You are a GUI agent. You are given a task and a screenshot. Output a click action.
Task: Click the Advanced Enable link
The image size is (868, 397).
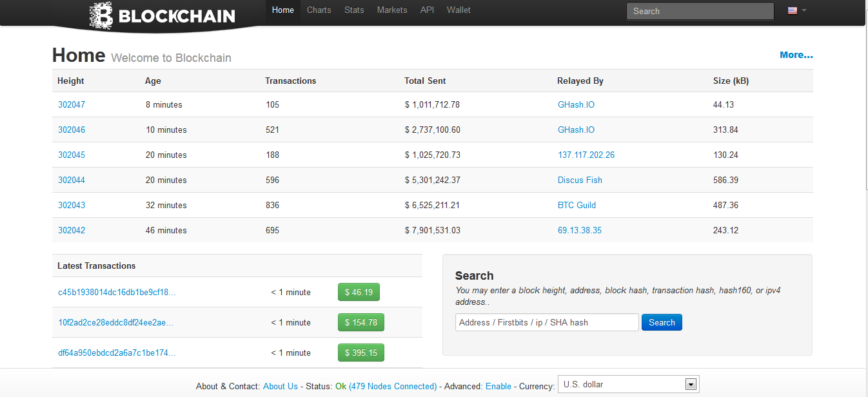tap(498, 386)
